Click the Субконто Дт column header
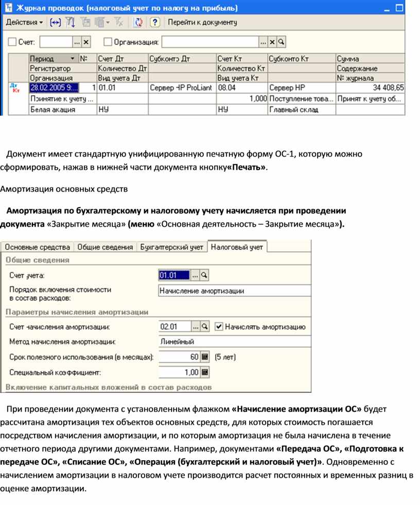Image resolution: width=420 pixels, height=505 pixels. click(x=182, y=59)
